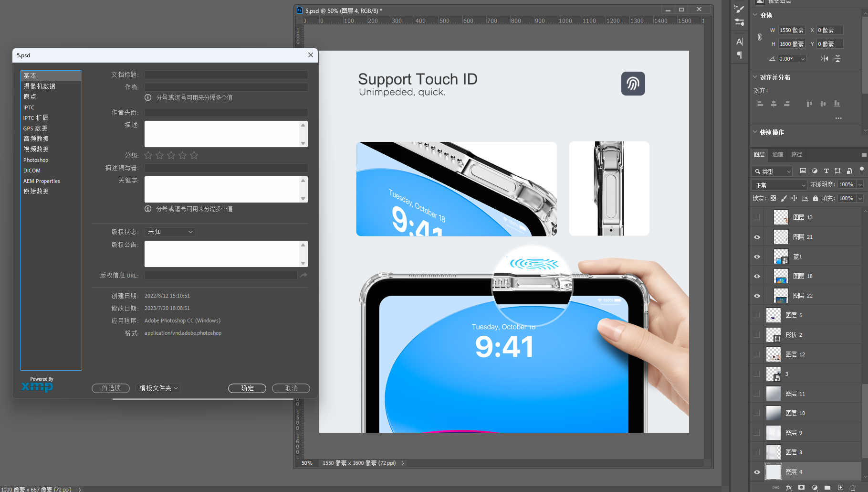Open the opacity 不透明度 dropdown arrow
This screenshot has height=492, width=868.
click(860, 185)
